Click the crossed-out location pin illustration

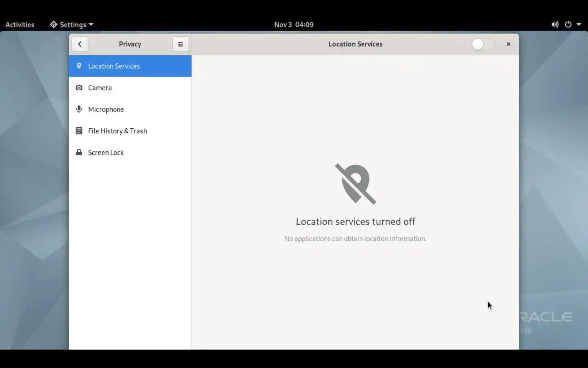point(356,184)
